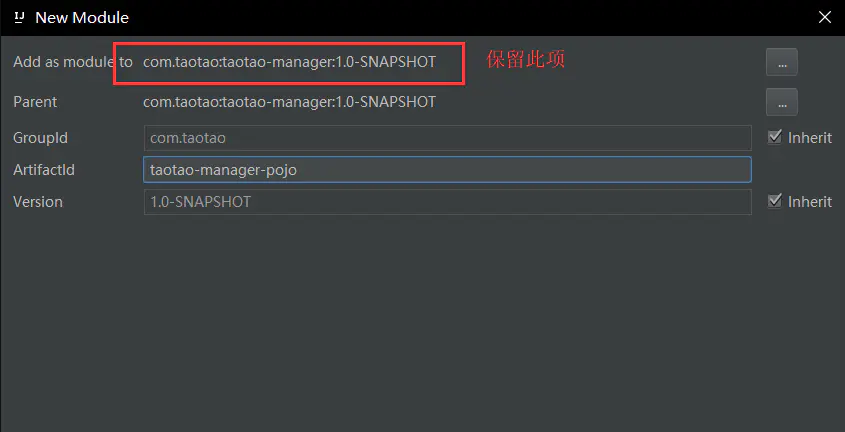Screen dimensions: 845x432
Task: Close the New Module dialog
Action: pos(824,17)
